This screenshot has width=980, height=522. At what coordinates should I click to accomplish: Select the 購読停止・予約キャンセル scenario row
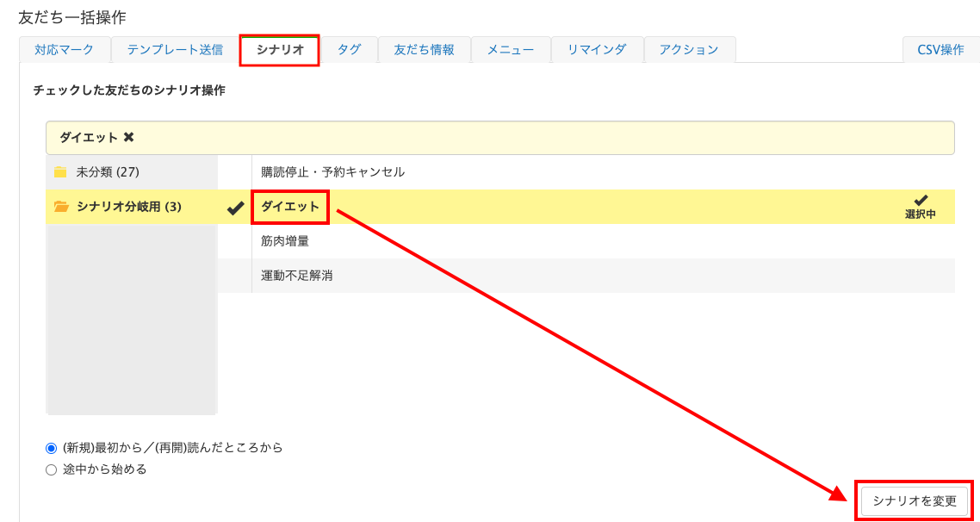pyautogui.click(x=332, y=172)
